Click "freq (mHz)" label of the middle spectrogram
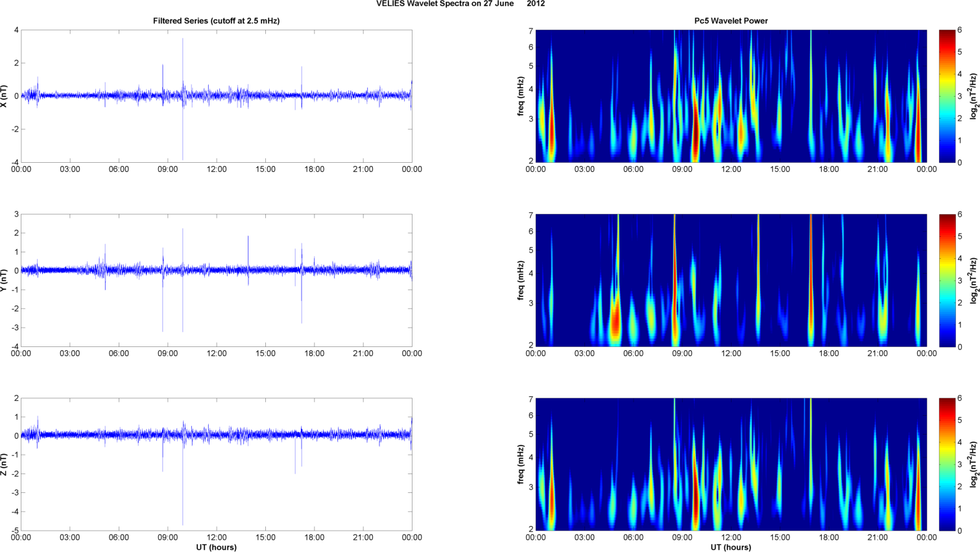 click(521, 280)
